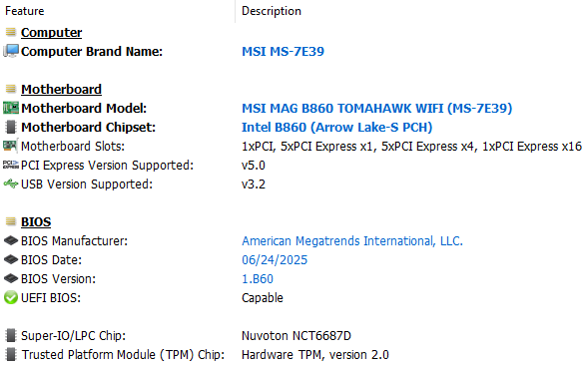Image resolution: width=588 pixels, height=367 pixels.
Task: Click the Motherboard Slots card icon
Action: click(x=10, y=146)
